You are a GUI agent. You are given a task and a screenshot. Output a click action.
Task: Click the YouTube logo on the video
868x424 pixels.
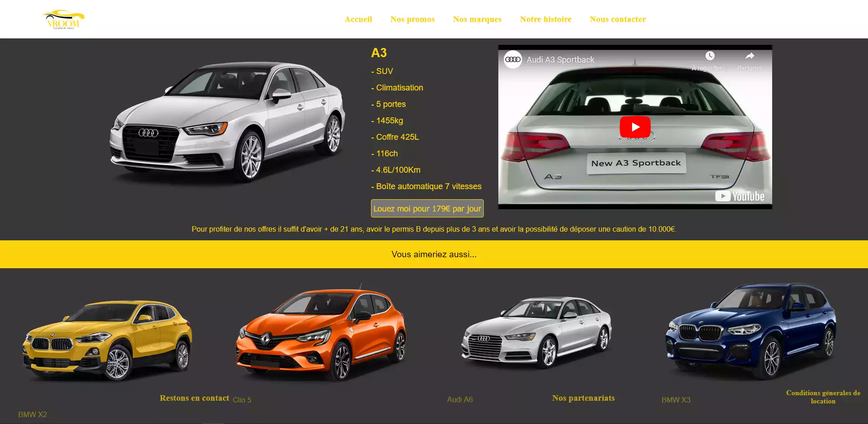(739, 196)
